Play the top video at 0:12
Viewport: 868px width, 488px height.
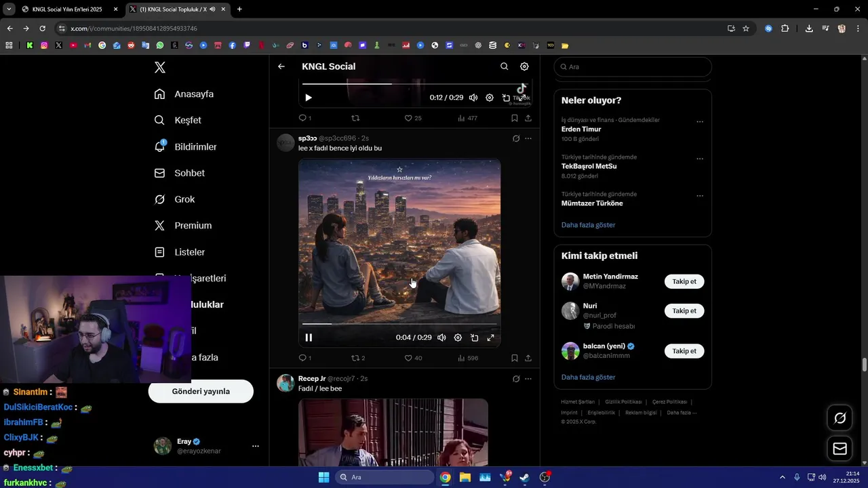pos(309,98)
